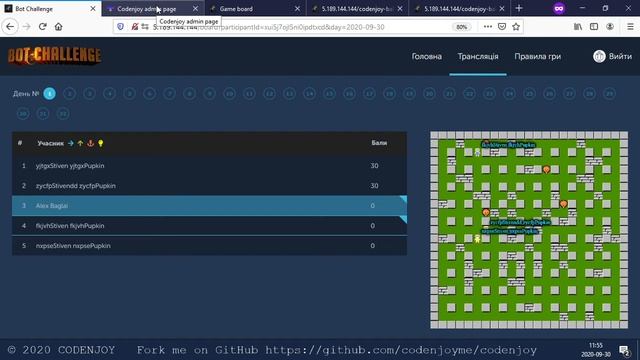Click the orange anchor icon in header
The height and width of the screenshot is (360, 640).
point(91,143)
